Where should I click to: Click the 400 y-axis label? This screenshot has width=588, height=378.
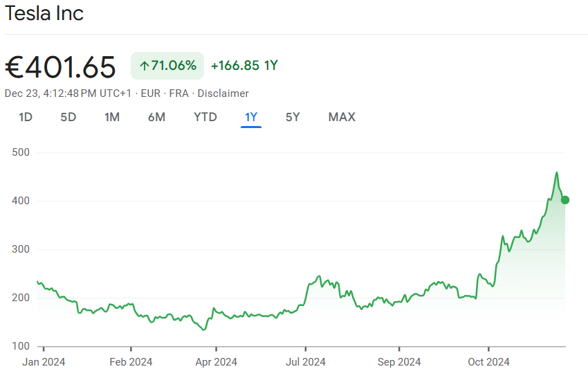21,201
